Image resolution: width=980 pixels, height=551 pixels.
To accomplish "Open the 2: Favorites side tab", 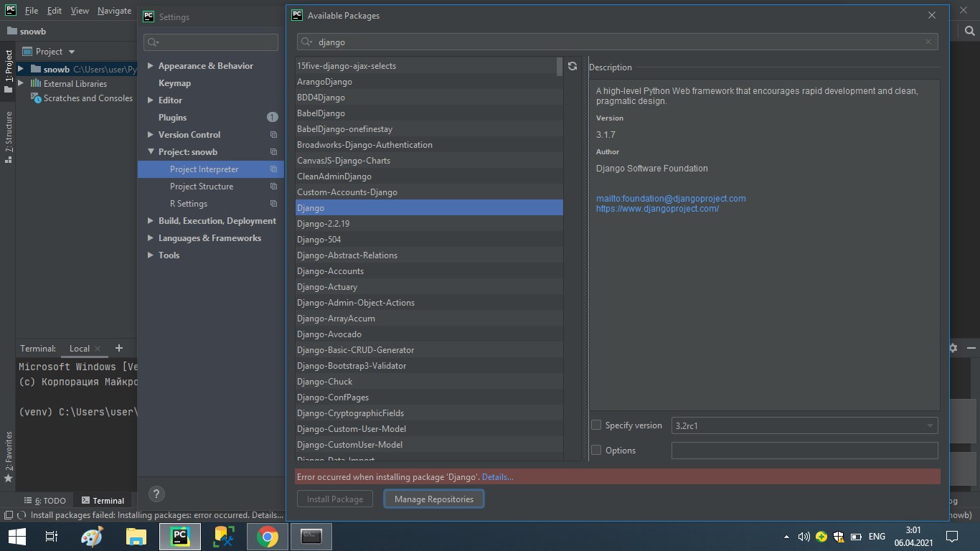I will pyautogui.click(x=9, y=456).
